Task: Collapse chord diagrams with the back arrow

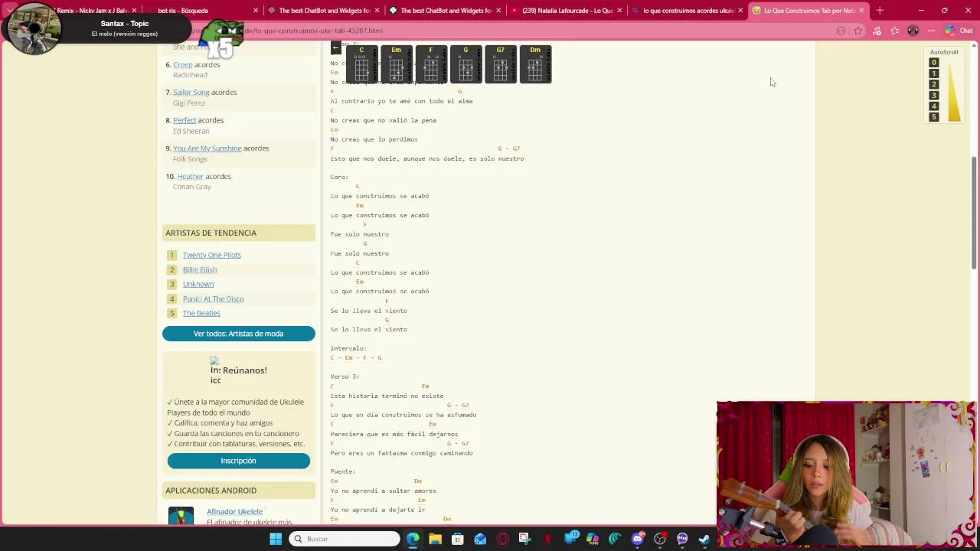Action: click(x=335, y=48)
